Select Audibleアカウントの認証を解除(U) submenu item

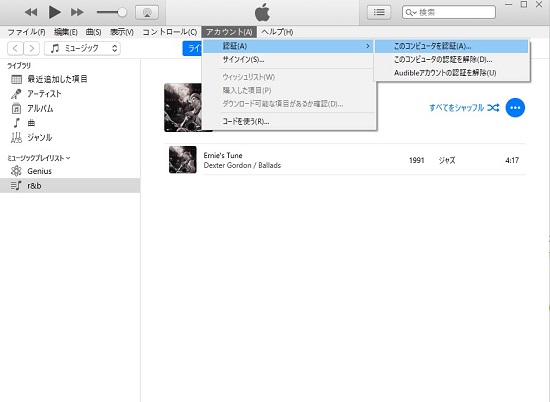pyautogui.click(x=451, y=73)
